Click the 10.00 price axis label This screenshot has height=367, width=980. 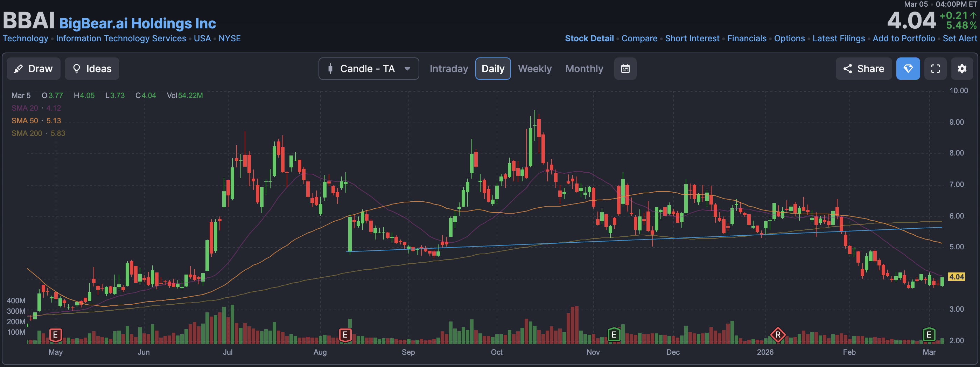[958, 91]
